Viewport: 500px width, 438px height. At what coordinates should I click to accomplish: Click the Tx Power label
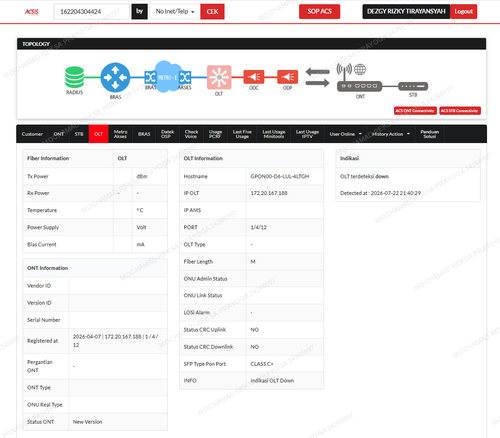tap(38, 176)
